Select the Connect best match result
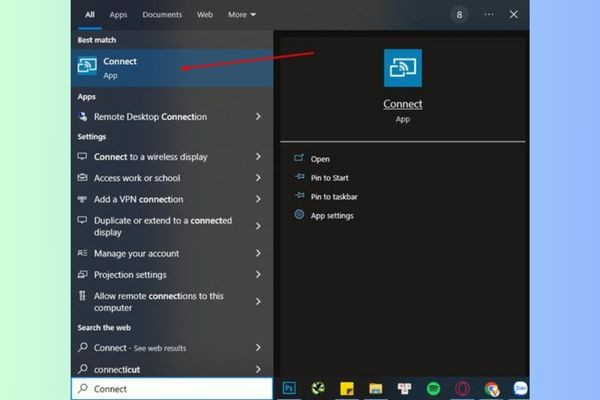The width and height of the screenshot is (600, 400). 172,68
